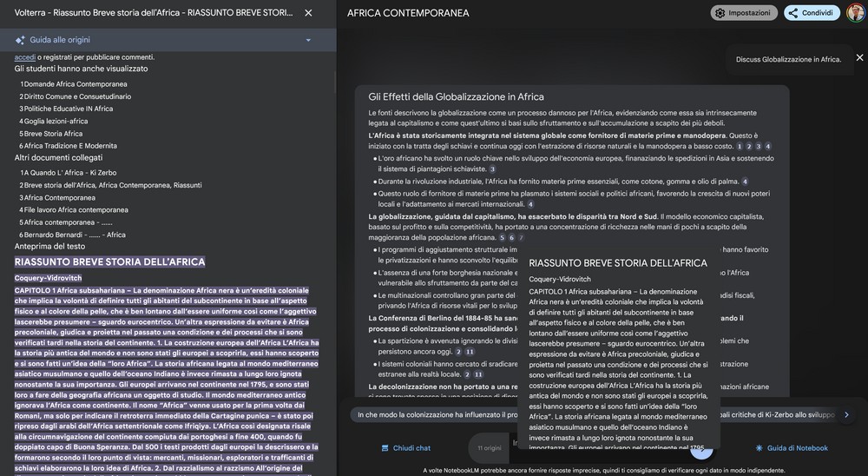Click citation 3 after piantagioni schiaviste
The width and height of the screenshot is (868, 476).
coord(492,169)
